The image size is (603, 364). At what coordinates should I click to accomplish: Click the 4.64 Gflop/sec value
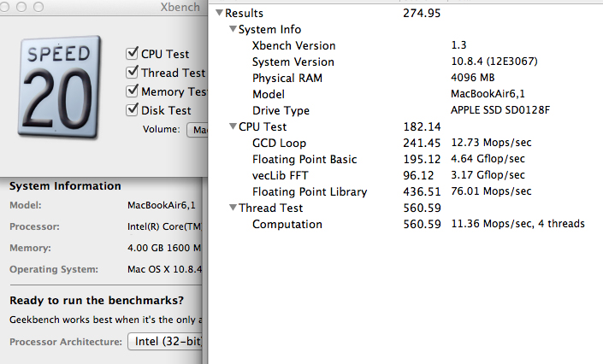click(488, 159)
